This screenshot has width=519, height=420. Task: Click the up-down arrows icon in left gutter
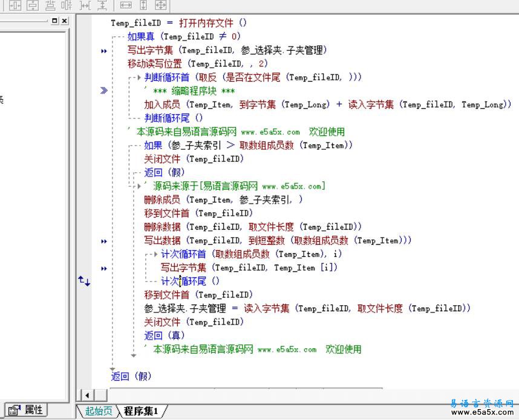[84, 281]
